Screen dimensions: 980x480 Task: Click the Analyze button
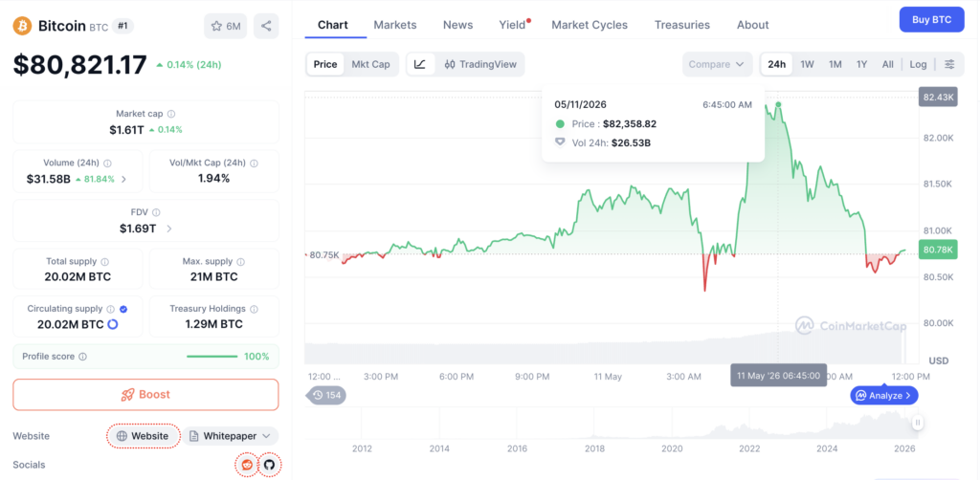(x=883, y=395)
